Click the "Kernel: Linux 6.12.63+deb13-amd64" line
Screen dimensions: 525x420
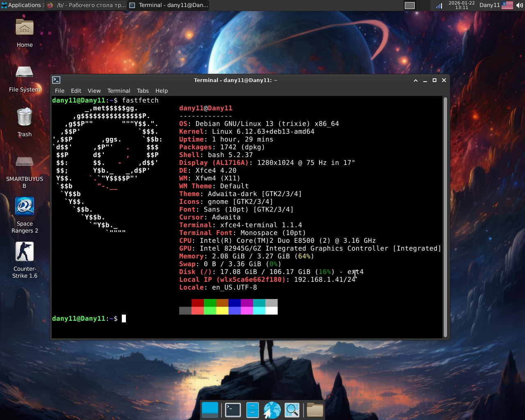pos(247,132)
